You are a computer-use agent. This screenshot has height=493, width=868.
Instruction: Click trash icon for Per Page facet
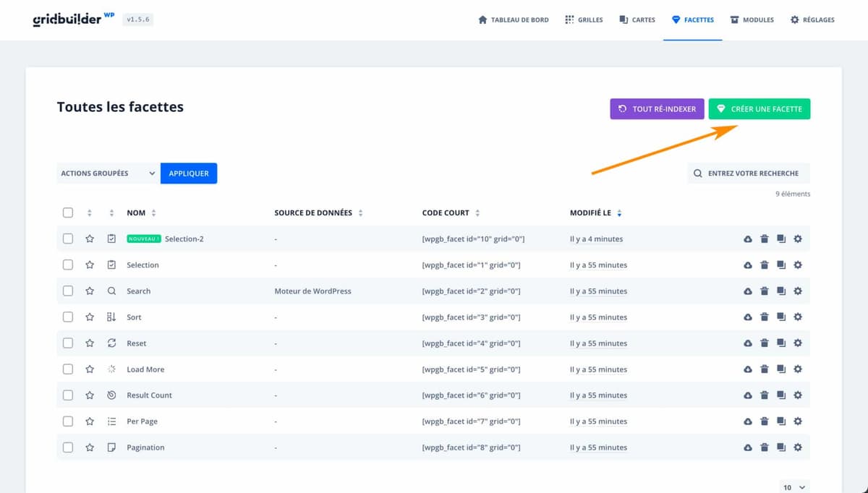click(765, 421)
